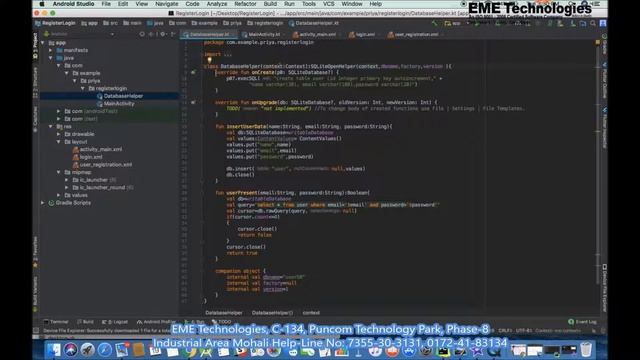Click RegisterLogin in the navigation breadcrumb
Screen dimensions: 640x360
tap(55, 24)
